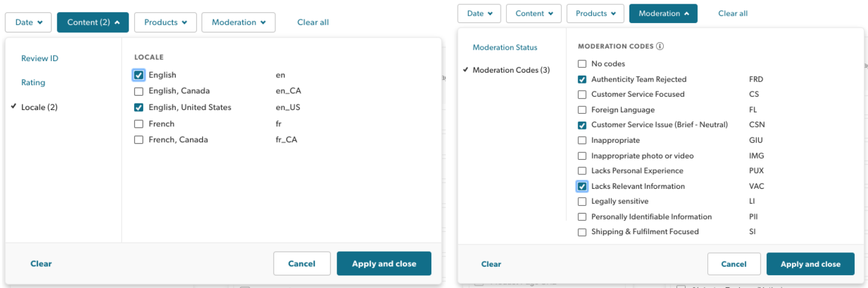Check the French, Canada checkbox
This screenshot has width=868, height=288.
pos(139,140)
